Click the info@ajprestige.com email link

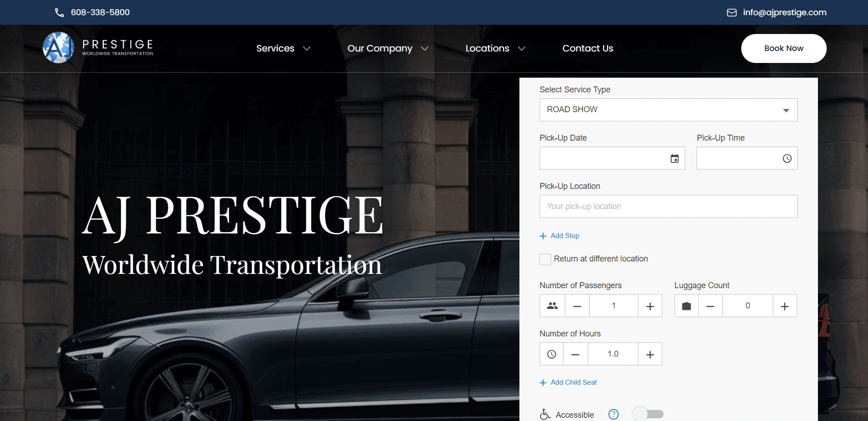coord(784,12)
